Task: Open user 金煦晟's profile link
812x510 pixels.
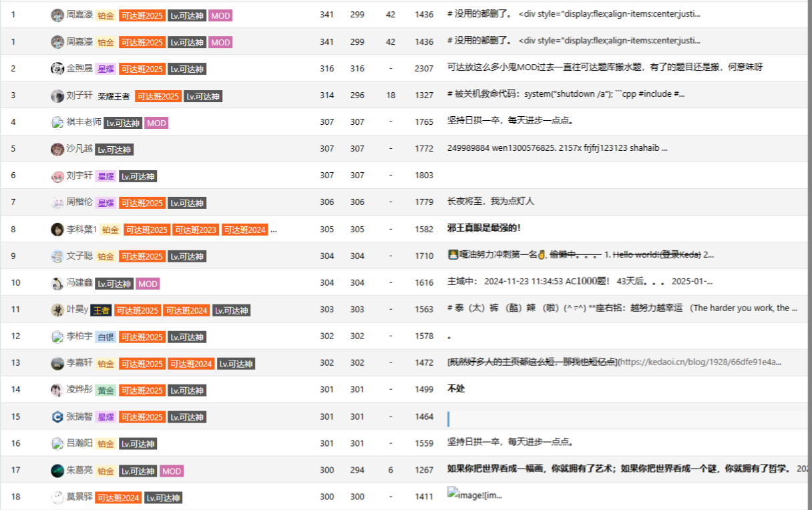Action: 80,68
